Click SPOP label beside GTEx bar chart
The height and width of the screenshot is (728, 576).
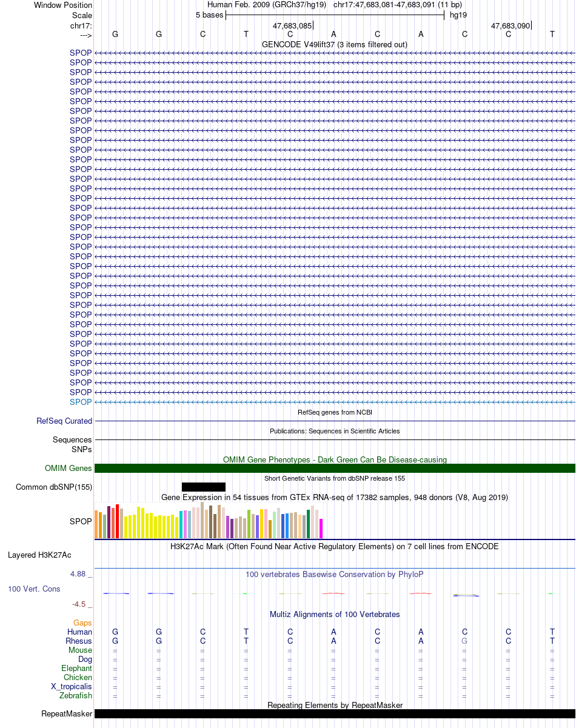coord(81,521)
